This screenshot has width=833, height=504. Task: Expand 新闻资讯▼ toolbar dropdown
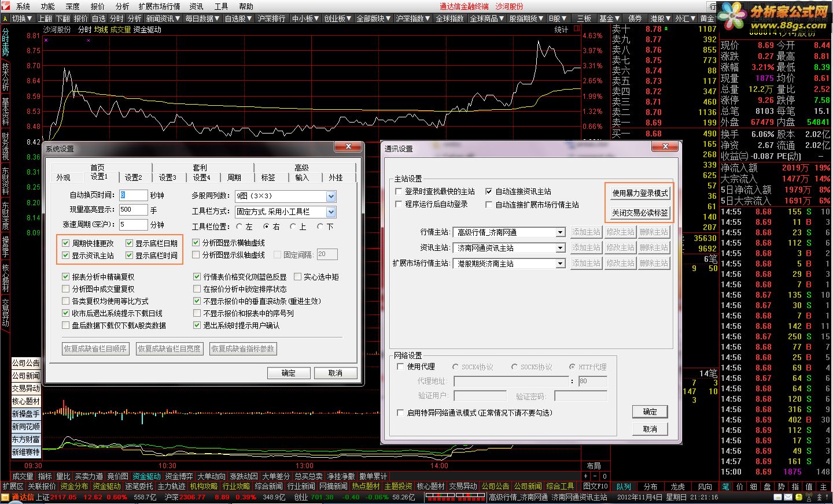click(x=163, y=18)
